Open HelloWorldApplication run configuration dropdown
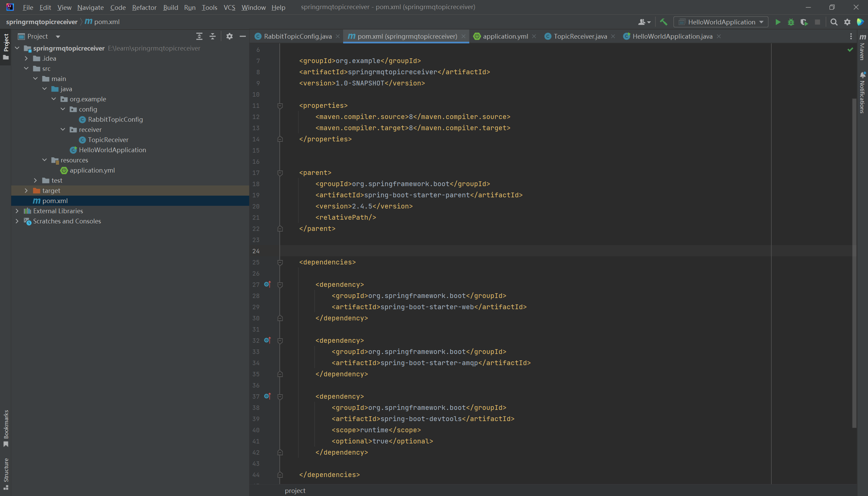868x496 pixels. pos(721,22)
